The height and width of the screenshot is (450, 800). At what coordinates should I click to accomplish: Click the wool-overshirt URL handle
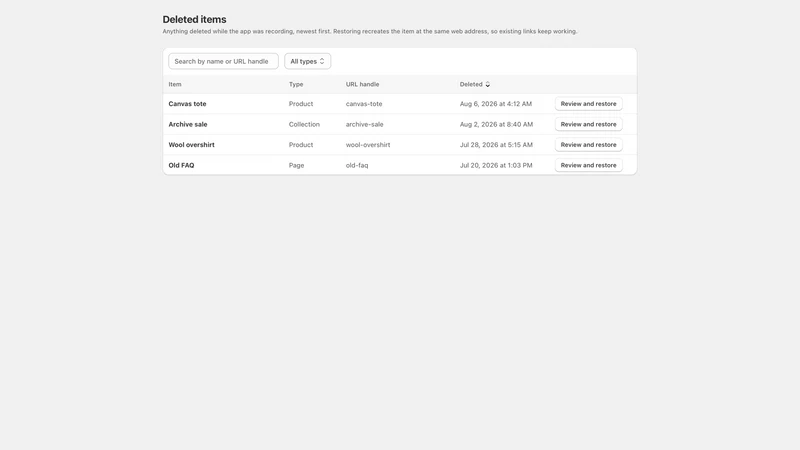pyautogui.click(x=368, y=145)
